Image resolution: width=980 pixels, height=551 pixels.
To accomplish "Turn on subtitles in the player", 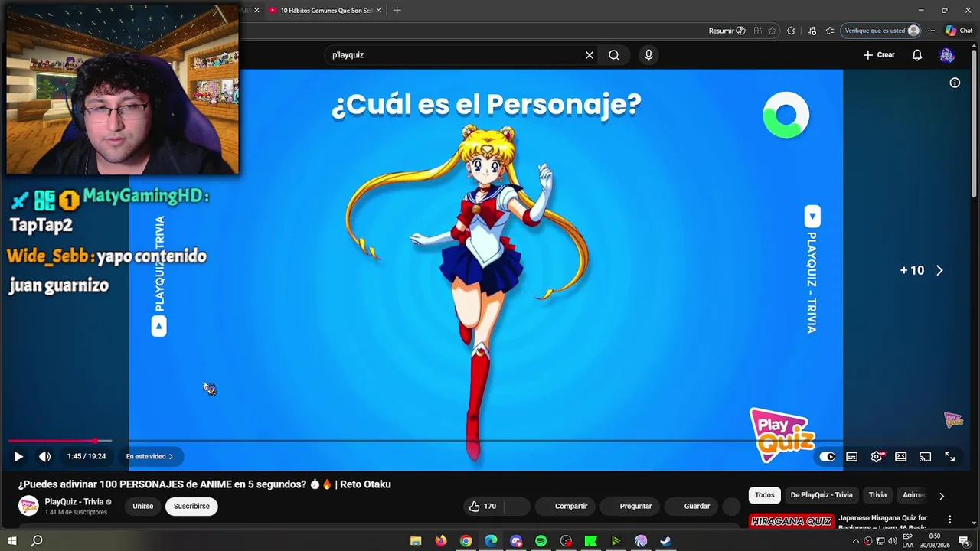I will pos(851,457).
